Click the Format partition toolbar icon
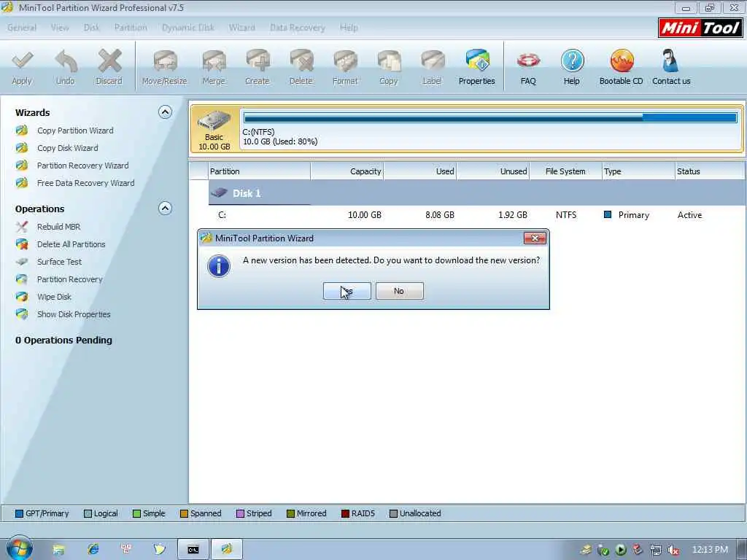Screen dimensions: 747x560 tap(345, 61)
